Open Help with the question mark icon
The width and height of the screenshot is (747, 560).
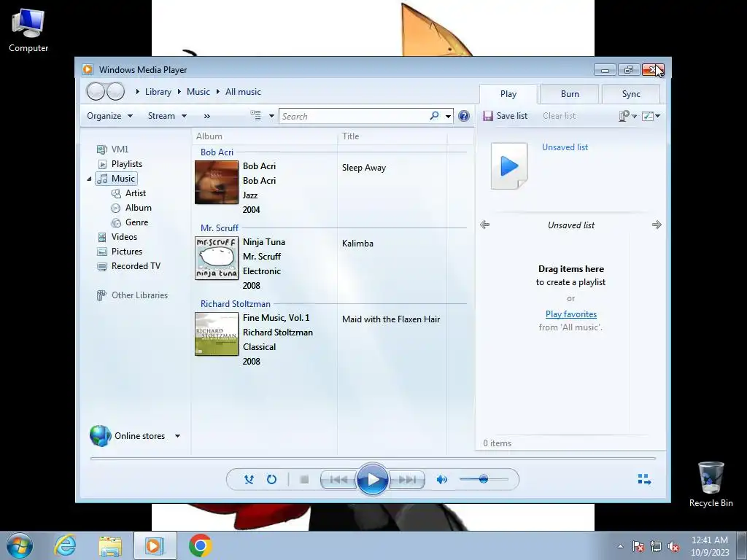click(463, 116)
